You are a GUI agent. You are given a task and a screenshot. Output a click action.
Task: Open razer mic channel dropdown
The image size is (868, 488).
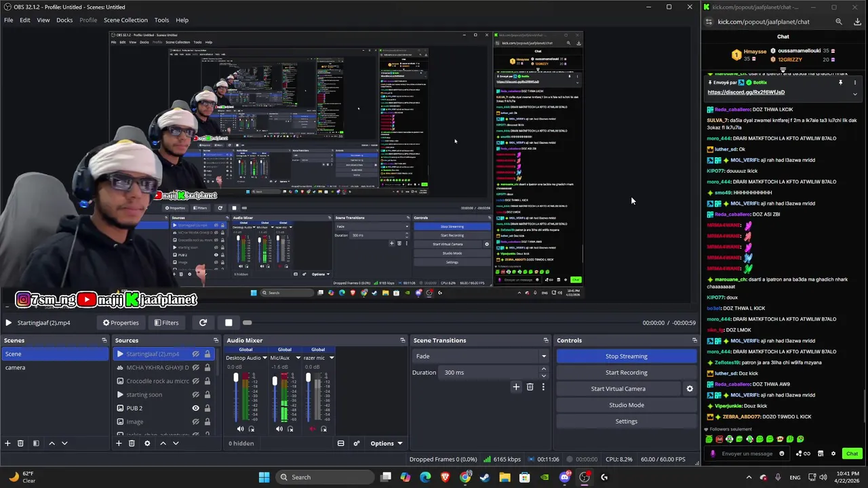pyautogui.click(x=331, y=358)
